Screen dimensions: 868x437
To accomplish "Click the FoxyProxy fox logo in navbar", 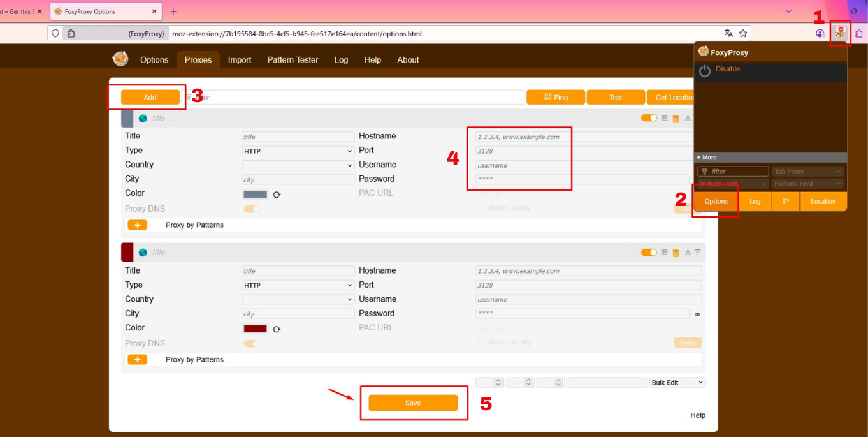I will click(x=120, y=59).
